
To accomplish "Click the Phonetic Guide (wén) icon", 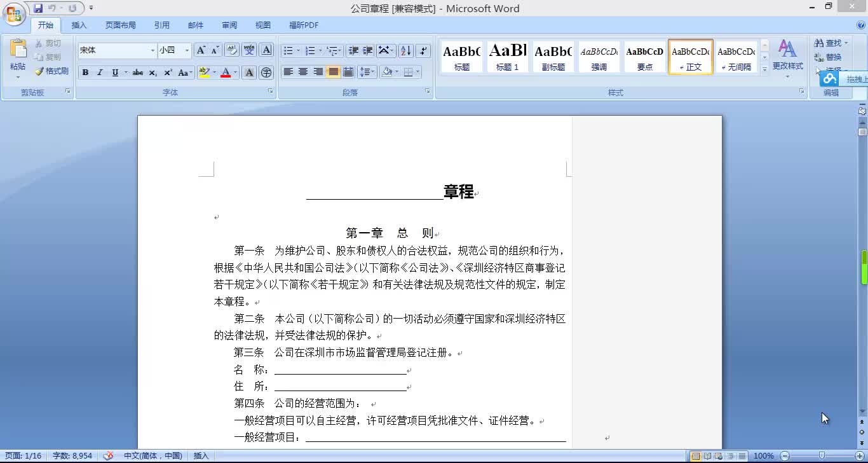I will pos(250,50).
